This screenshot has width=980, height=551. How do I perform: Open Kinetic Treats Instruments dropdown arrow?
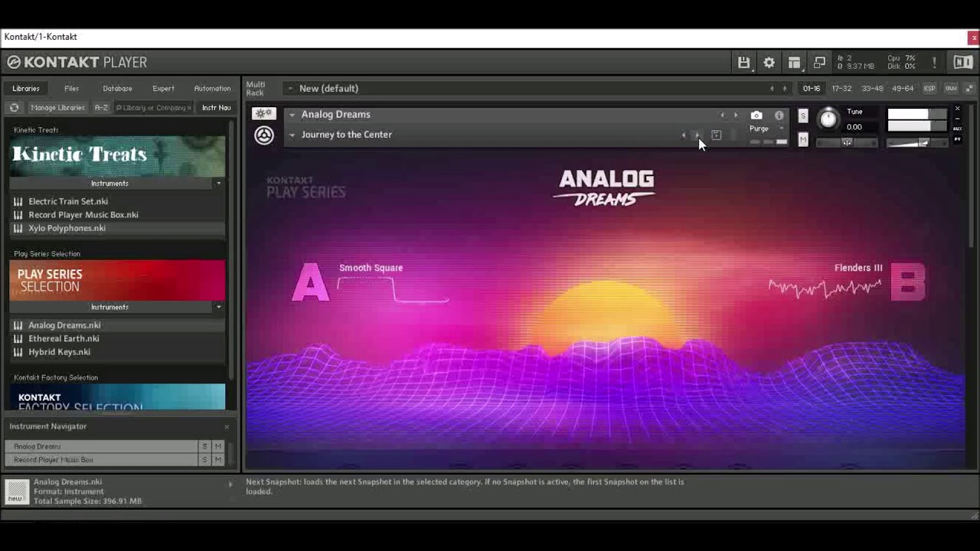coord(218,184)
